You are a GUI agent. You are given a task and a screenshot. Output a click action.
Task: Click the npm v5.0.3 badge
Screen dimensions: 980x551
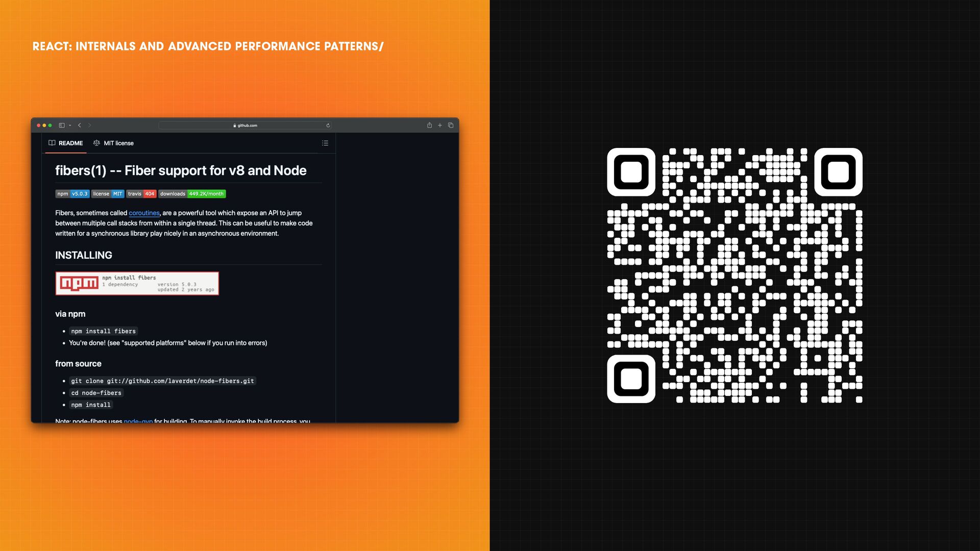click(x=72, y=194)
